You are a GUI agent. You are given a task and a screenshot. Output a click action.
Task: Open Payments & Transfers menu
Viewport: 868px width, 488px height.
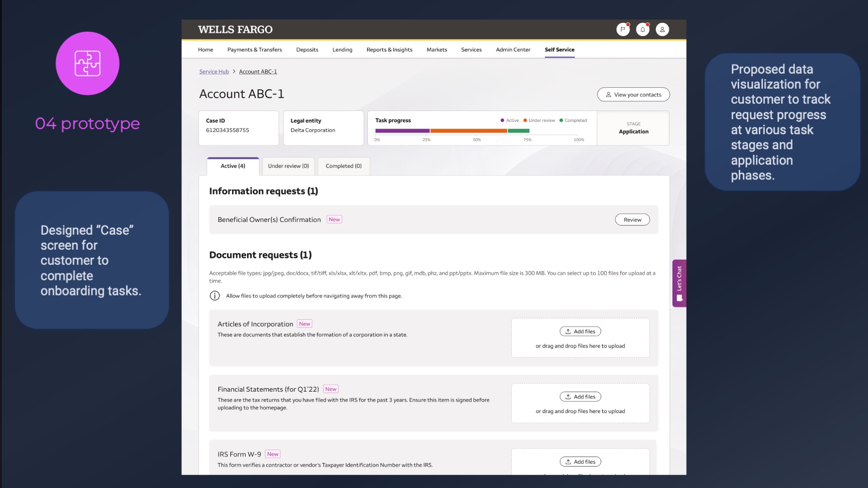click(254, 50)
